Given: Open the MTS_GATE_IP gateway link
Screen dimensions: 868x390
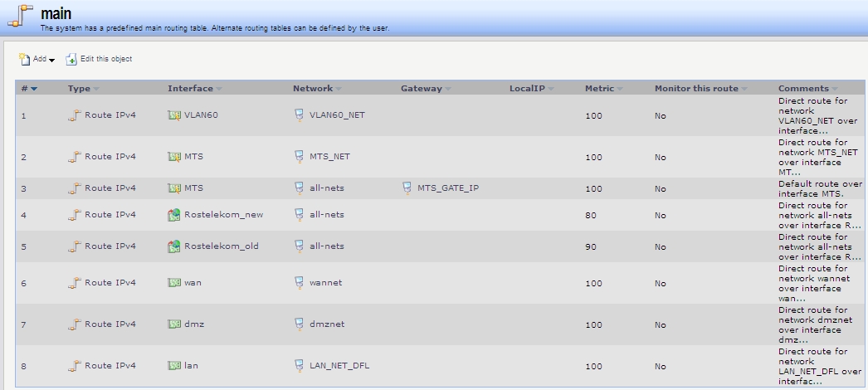Looking at the screenshot, I should click(x=448, y=188).
